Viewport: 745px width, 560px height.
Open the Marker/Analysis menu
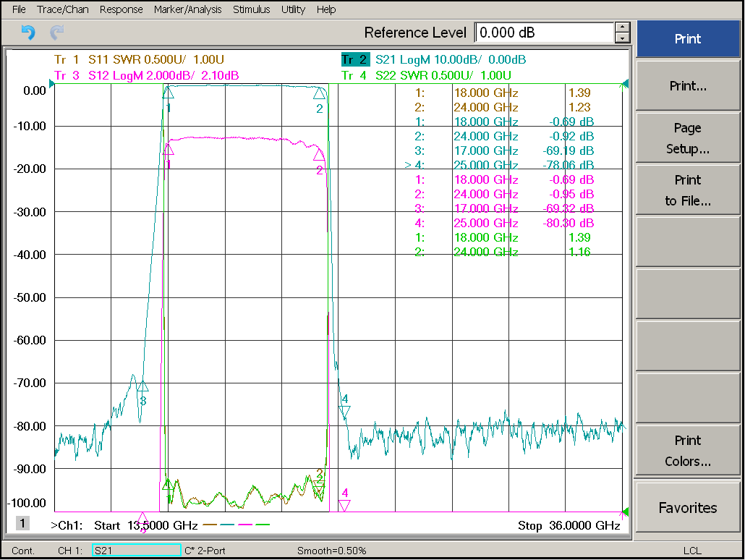click(187, 9)
